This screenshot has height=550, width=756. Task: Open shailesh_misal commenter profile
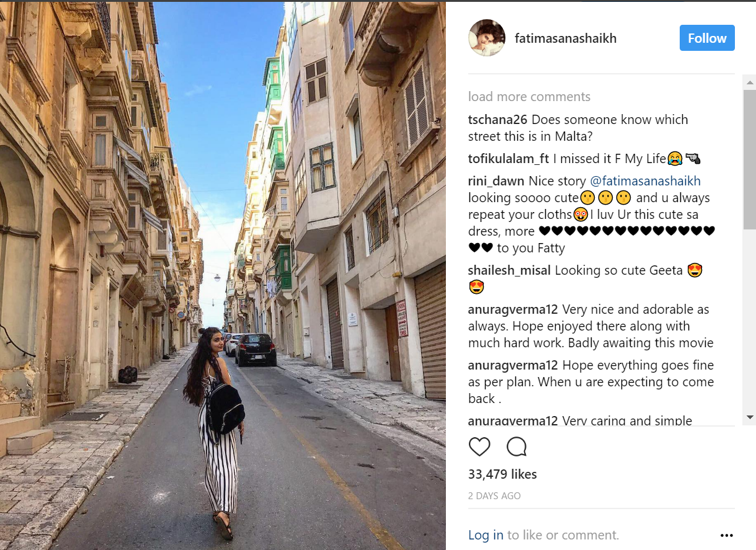pyautogui.click(x=510, y=270)
